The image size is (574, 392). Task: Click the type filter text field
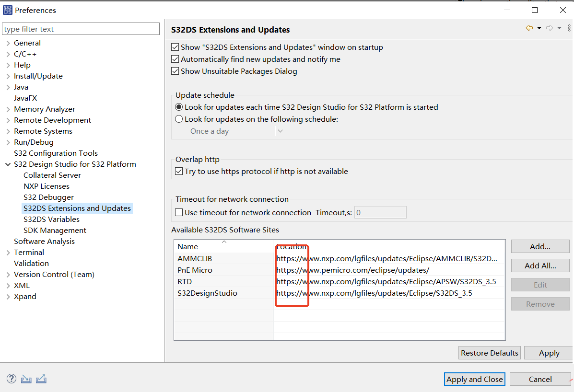(81, 29)
